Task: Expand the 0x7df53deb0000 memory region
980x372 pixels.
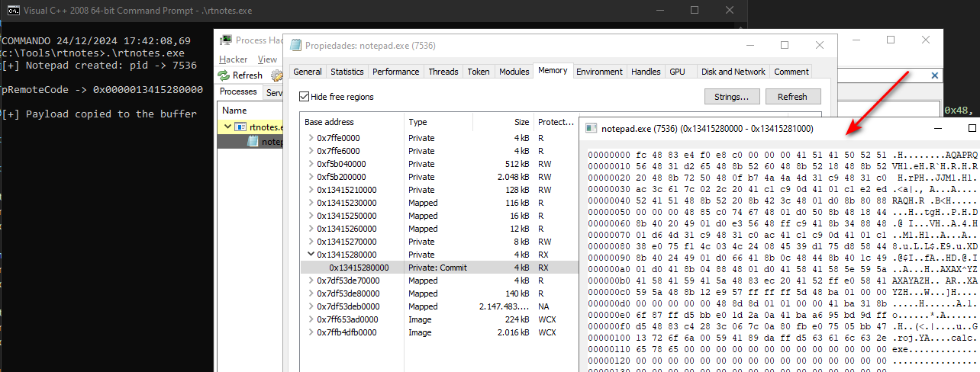Action: point(311,306)
